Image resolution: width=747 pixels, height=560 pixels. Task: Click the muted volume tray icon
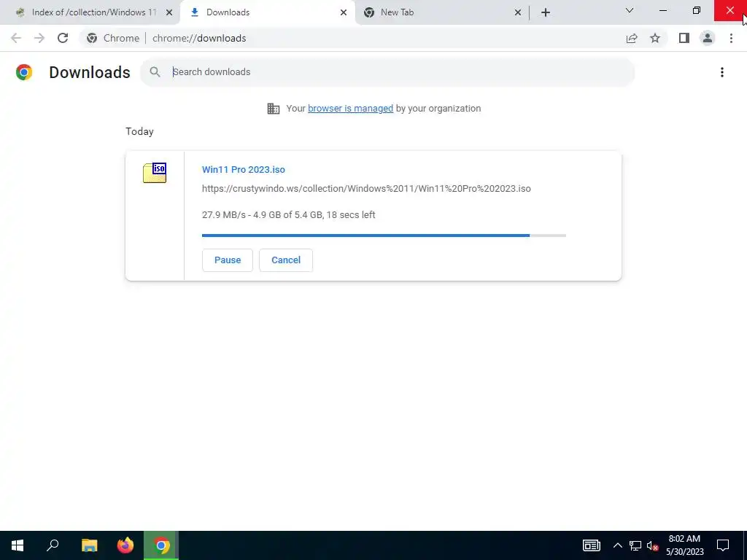tap(653, 545)
